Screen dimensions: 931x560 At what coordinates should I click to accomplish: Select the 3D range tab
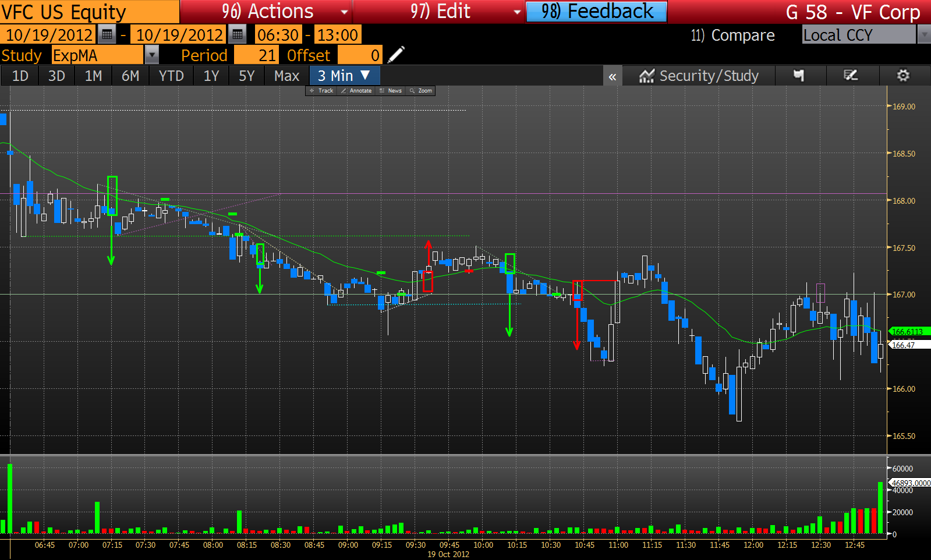pos(56,76)
